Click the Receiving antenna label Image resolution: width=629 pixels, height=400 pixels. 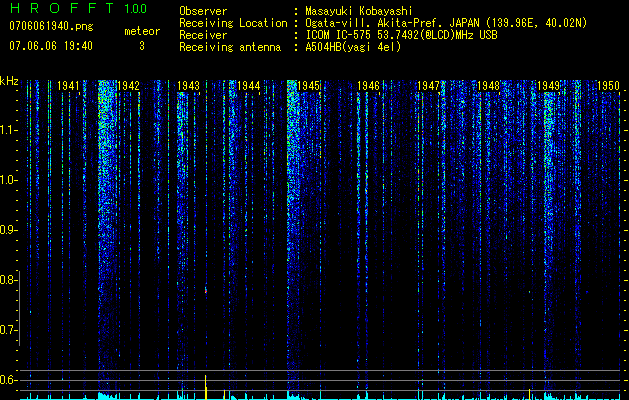click(230, 47)
